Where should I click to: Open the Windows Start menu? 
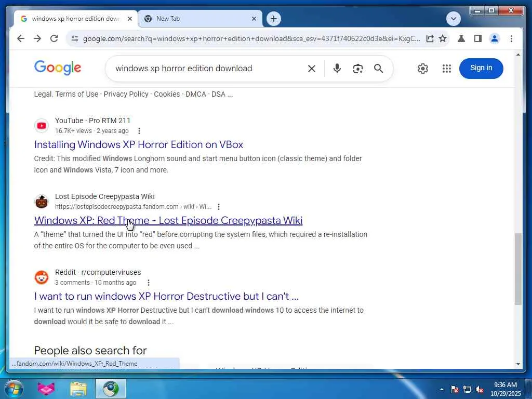[x=14, y=389]
